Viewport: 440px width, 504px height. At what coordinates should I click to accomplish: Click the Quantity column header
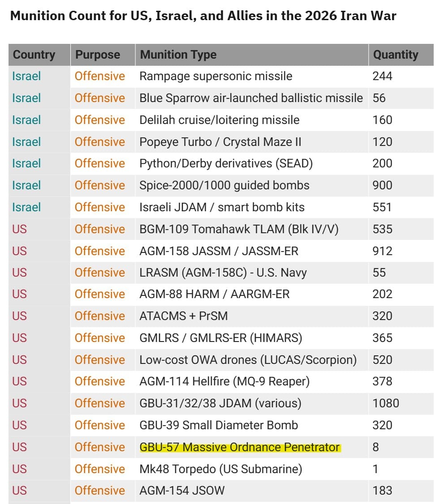(396, 55)
